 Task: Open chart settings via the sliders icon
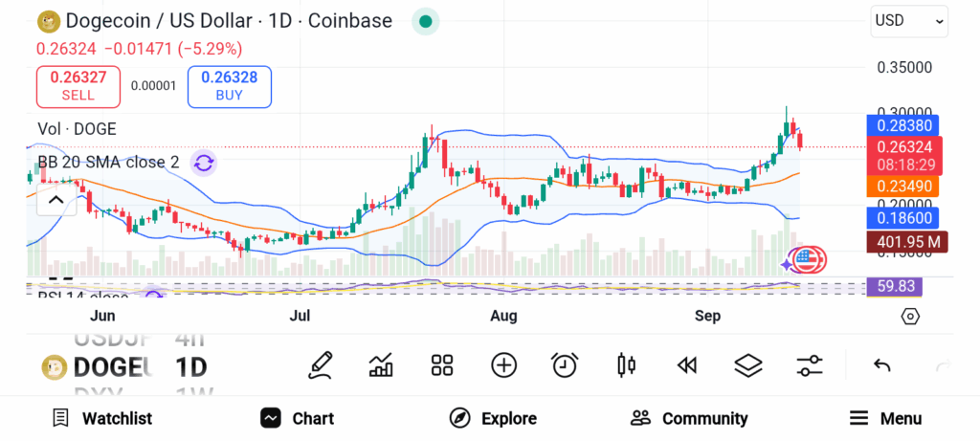(x=810, y=364)
